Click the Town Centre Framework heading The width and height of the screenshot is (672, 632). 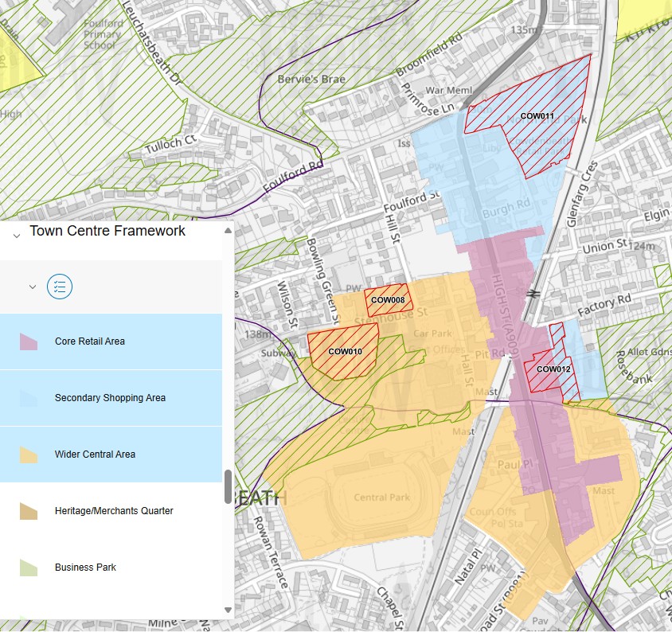coord(107,232)
